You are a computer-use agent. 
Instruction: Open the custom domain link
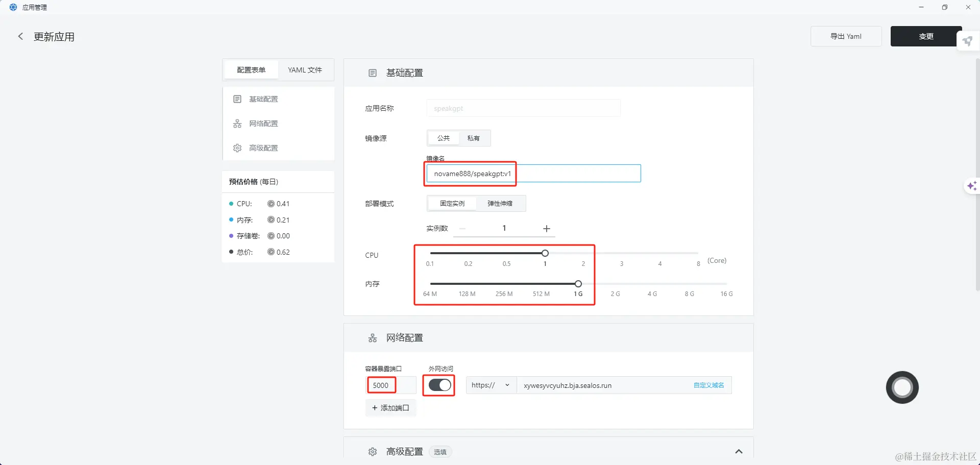click(708, 385)
